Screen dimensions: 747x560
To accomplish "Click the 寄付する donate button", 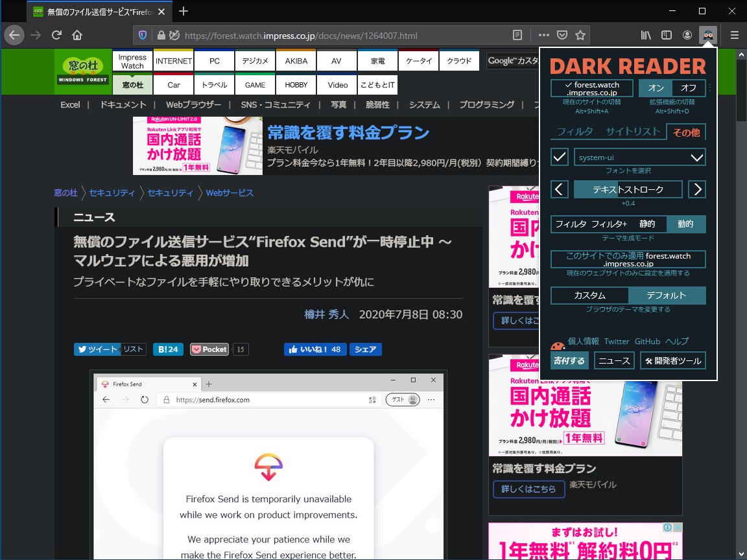I will [569, 360].
